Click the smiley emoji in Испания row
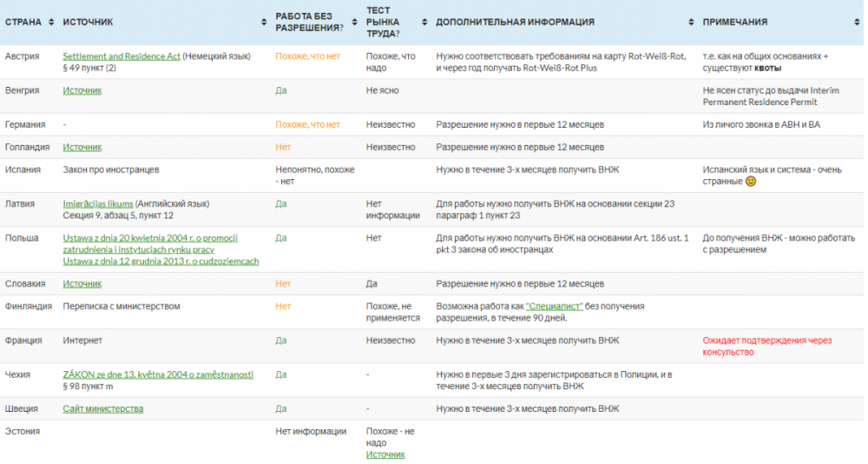This screenshot has height=464, width=868. tap(751, 182)
